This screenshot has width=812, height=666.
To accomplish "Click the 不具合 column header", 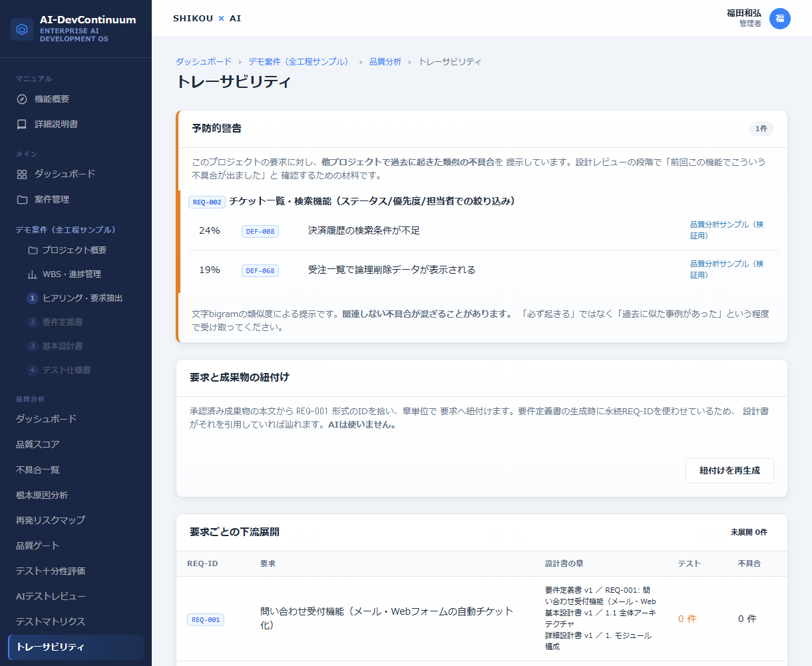I will pyautogui.click(x=749, y=563).
